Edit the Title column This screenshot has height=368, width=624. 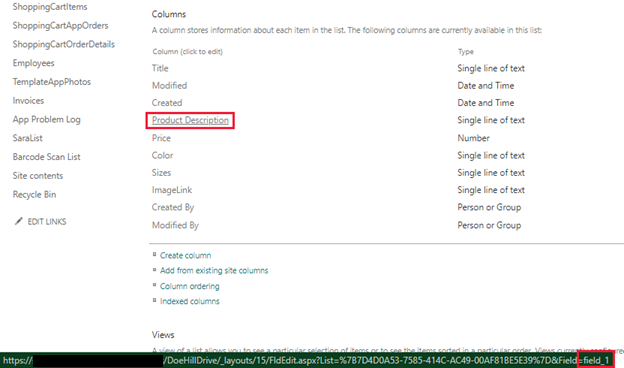(160, 68)
